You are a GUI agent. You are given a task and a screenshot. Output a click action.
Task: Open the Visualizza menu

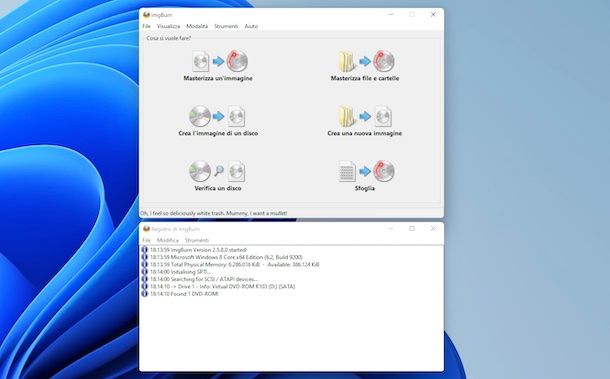168,26
